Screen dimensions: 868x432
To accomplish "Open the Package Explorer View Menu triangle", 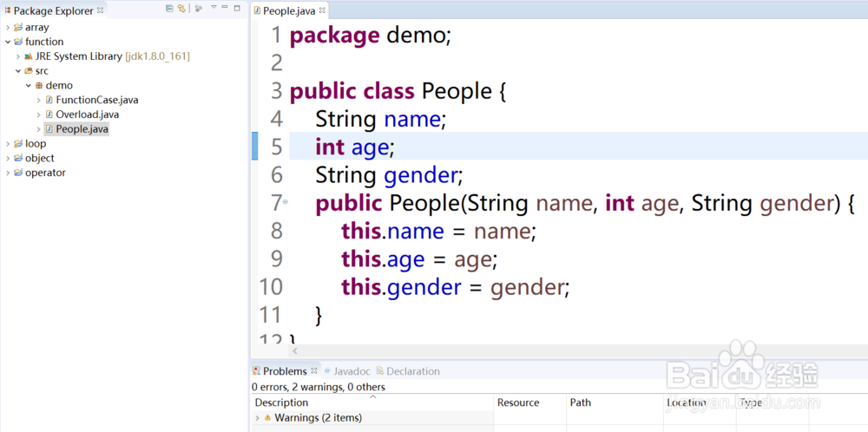I will coord(214,8).
